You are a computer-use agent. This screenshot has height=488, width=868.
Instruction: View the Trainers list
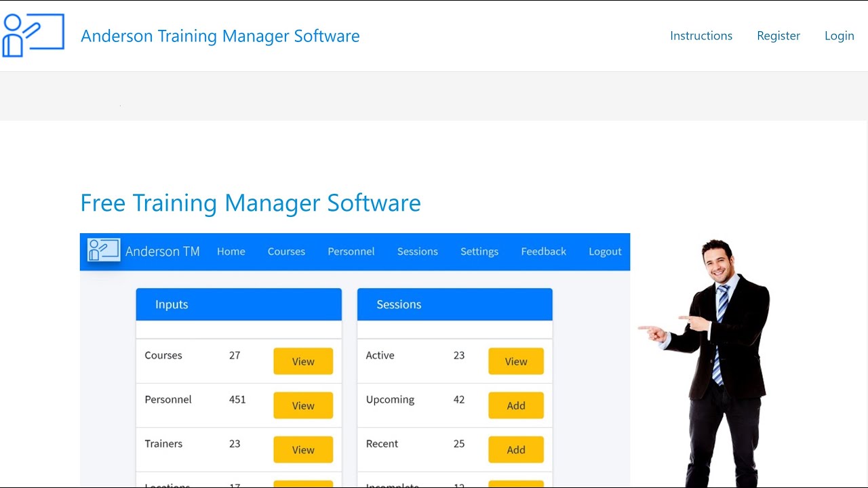303,449
